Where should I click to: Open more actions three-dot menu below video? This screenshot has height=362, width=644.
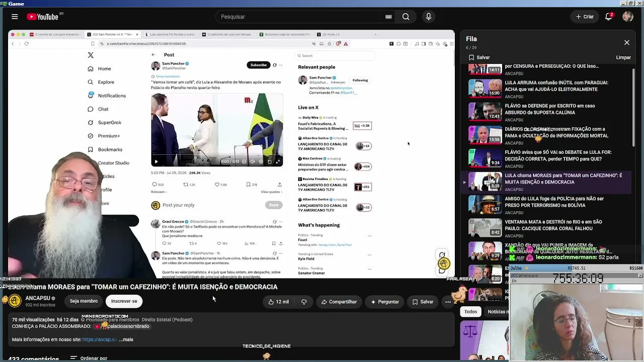coord(448,302)
